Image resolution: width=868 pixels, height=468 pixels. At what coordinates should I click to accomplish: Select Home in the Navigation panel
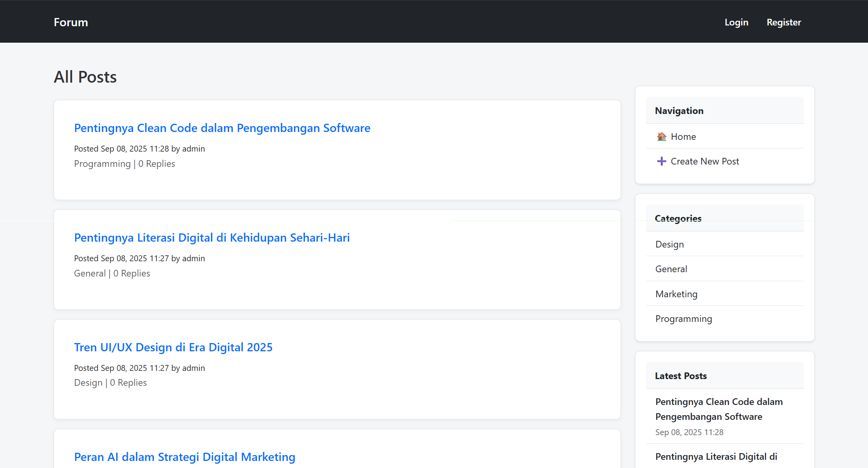click(x=683, y=136)
